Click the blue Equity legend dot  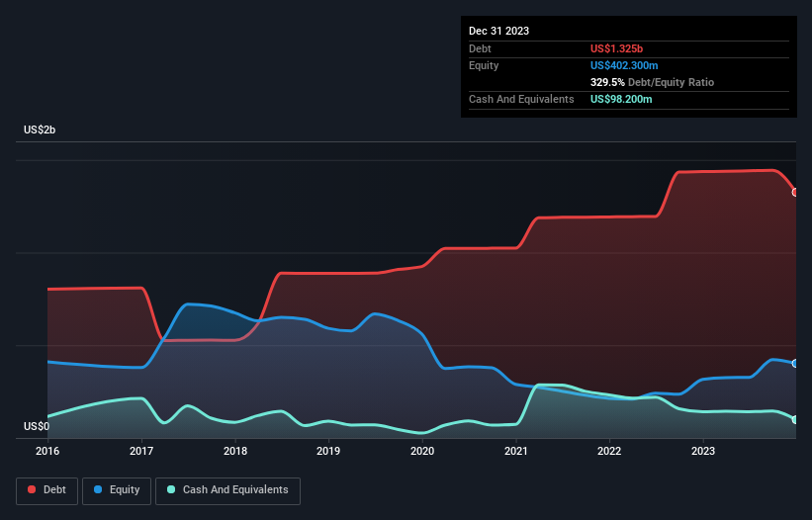(98, 489)
